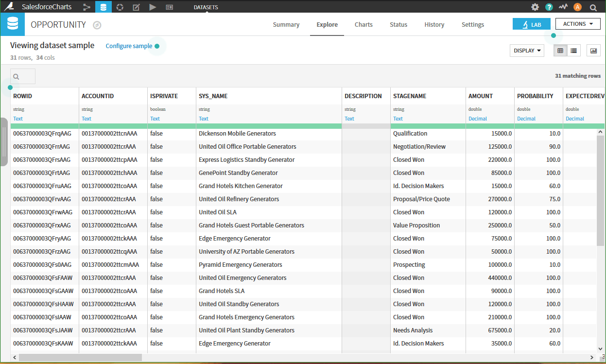Change AMOUNT column meaning via Decimal dropdown
606x364 pixels.
(x=477, y=119)
